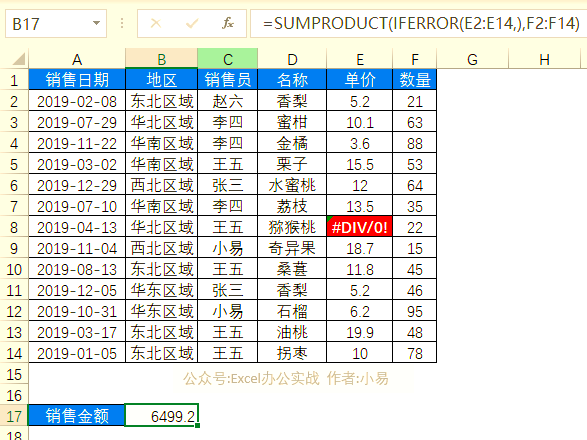Viewport: 587px width, 440px height.
Task: Select column C header
Action: pyautogui.click(x=228, y=59)
